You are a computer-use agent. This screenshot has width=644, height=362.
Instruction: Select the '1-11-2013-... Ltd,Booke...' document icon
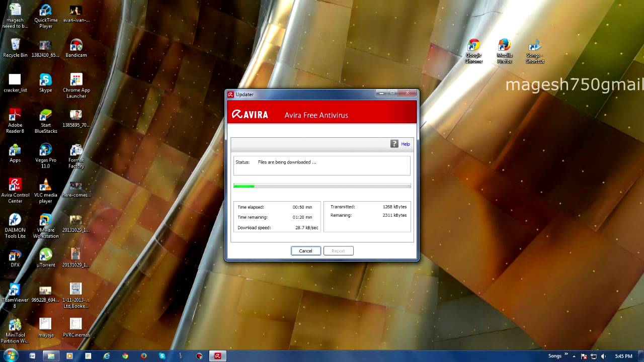[76, 296]
